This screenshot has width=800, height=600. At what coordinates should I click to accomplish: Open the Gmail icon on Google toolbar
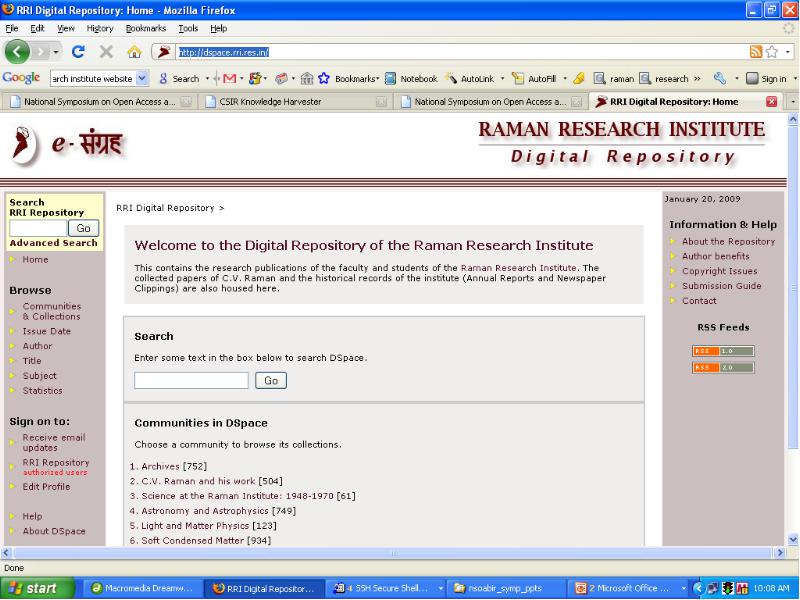pos(230,79)
